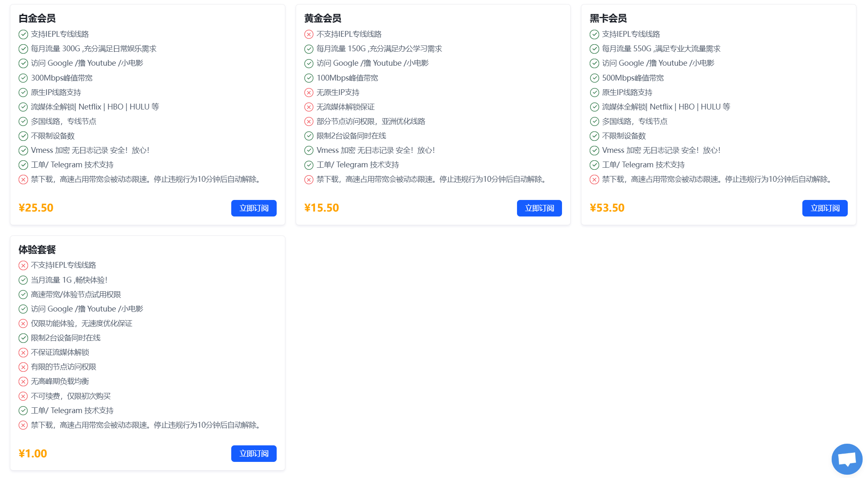The height and width of the screenshot is (478, 868).
Task: Click the cross icon beside 不可续费 in 体验套餐
Action: click(x=23, y=396)
